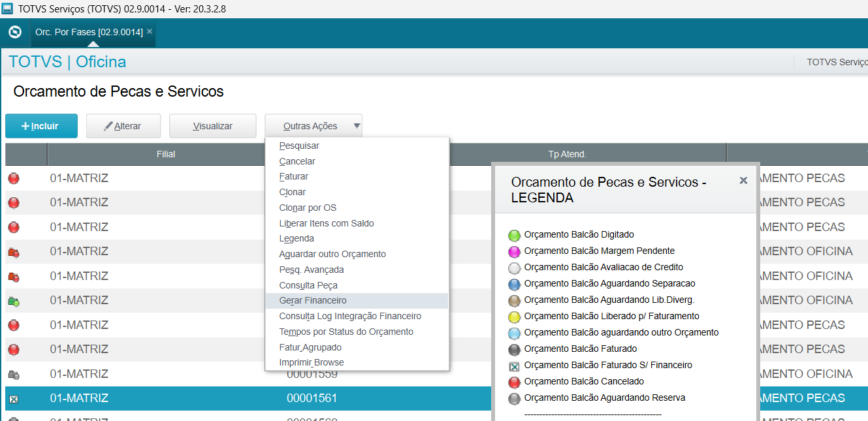This screenshot has width=868, height=421.
Task: Select Fatur. Agrupado menu entry
Action: click(x=357, y=347)
